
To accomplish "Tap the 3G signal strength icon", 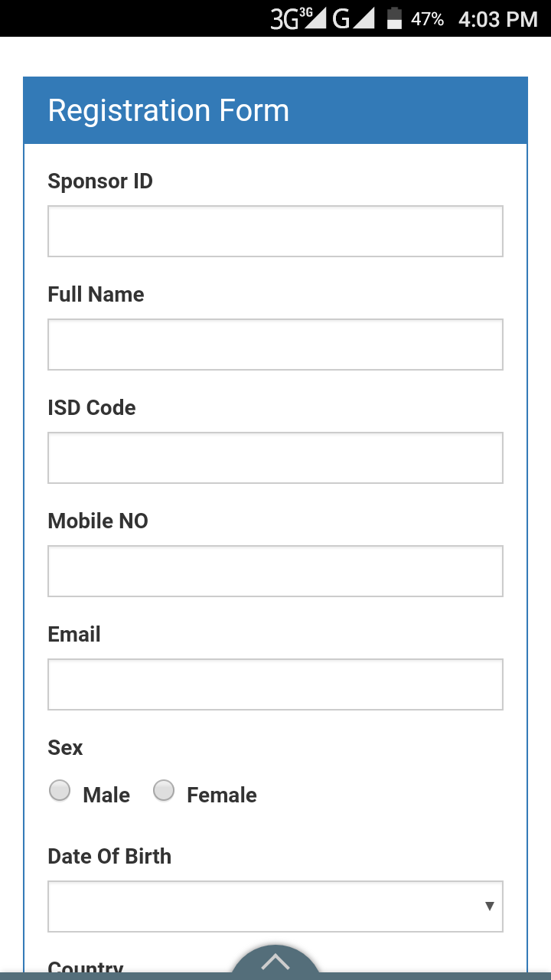I will (298, 18).
